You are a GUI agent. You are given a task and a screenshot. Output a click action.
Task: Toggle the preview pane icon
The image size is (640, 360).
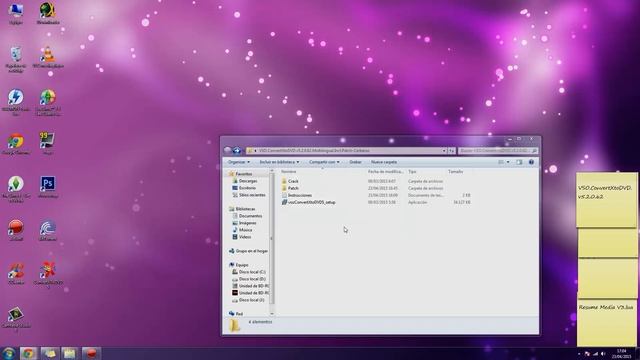[x=519, y=162]
